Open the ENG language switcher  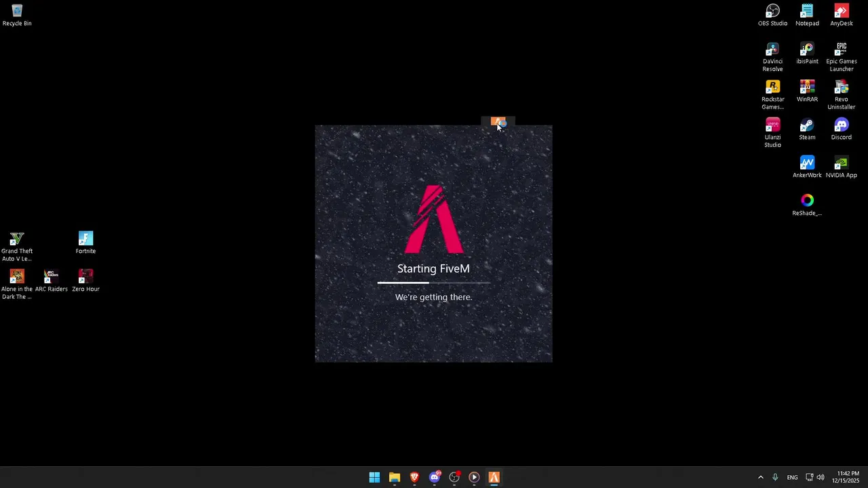coord(792,477)
